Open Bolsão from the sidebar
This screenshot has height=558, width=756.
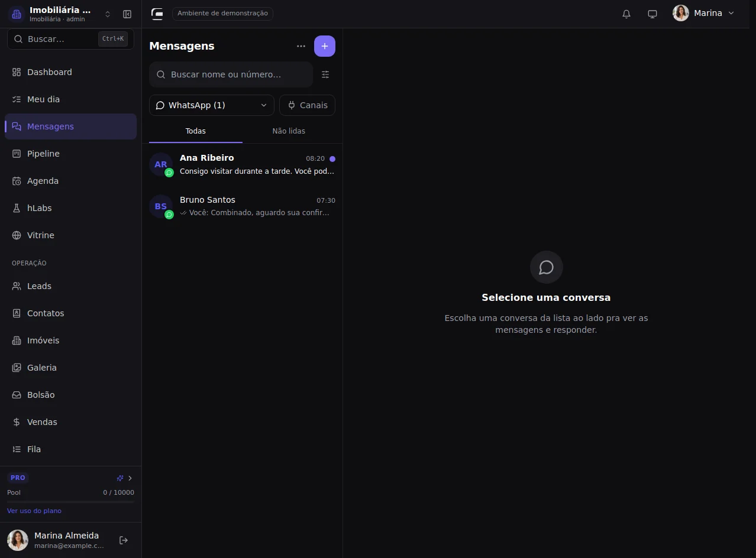pos(70,395)
